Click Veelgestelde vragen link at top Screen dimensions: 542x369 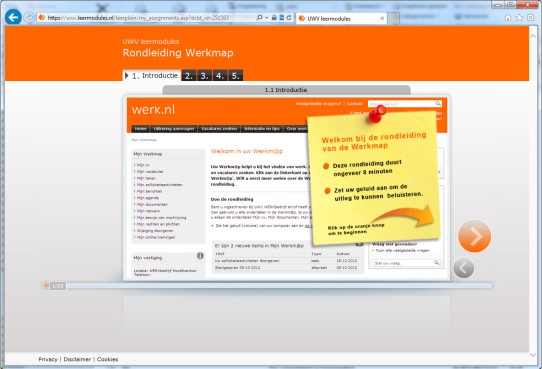[x=318, y=104]
